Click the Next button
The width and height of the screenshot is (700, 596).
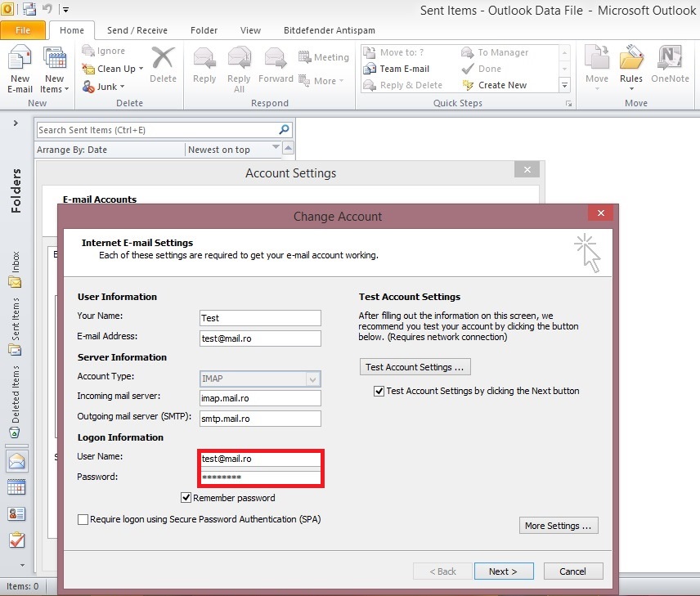point(504,571)
